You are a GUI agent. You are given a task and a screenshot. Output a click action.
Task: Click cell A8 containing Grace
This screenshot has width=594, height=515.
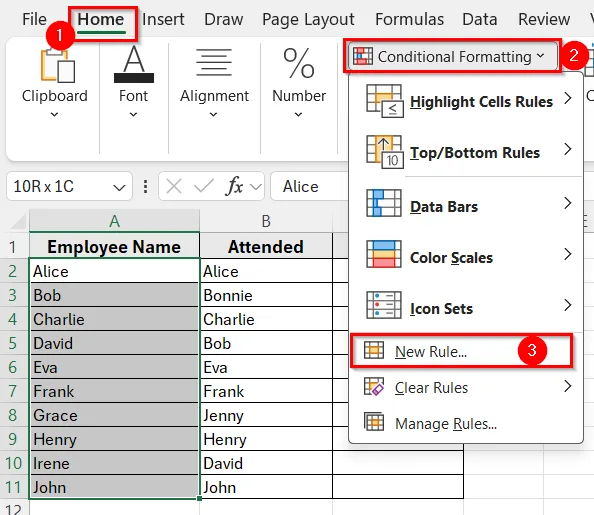114,415
